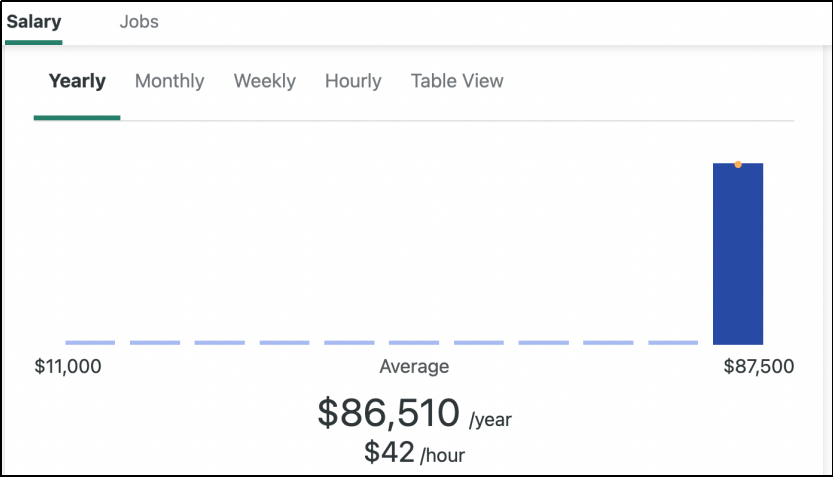The height and width of the screenshot is (477, 833).
Task: Open the Jobs tab
Action: (138, 21)
